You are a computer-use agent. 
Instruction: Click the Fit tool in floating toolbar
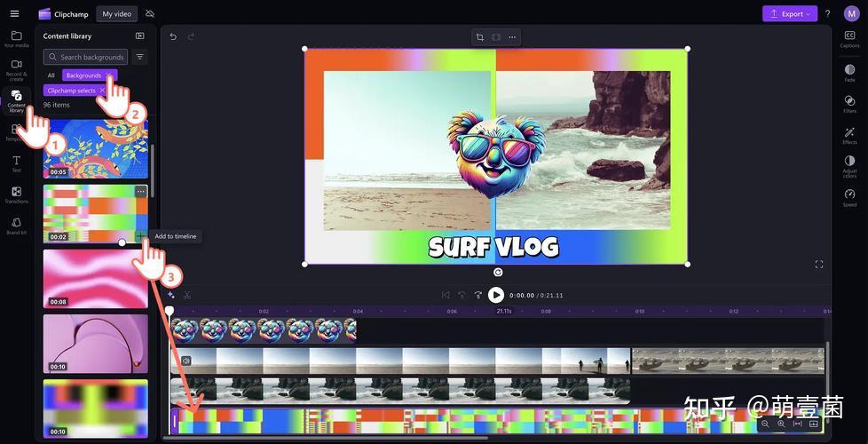point(496,37)
